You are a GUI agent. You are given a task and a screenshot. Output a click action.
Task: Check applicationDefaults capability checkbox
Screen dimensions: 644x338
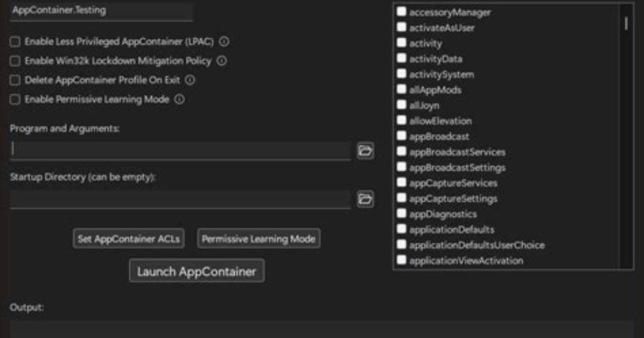[401, 229]
